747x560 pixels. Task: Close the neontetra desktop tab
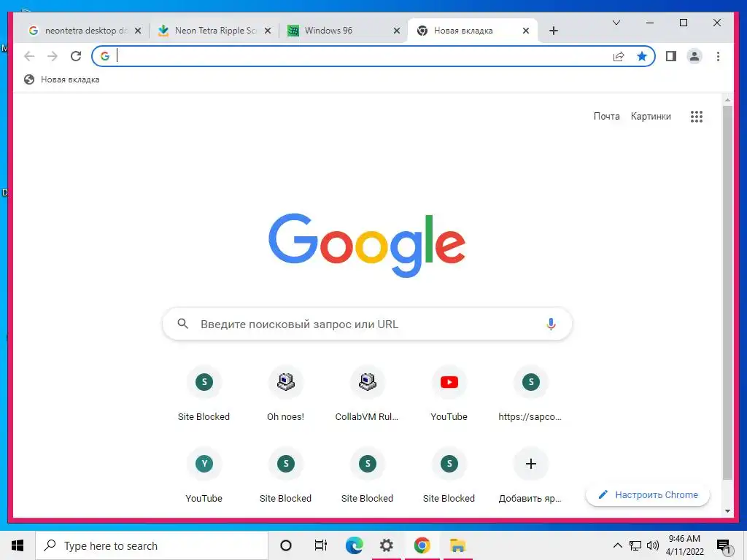(x=138, y=31)
